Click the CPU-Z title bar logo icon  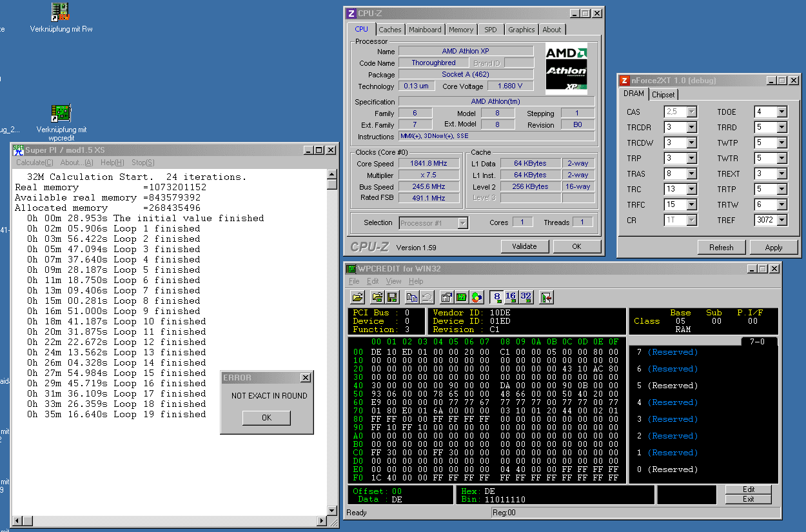[351, 13]
